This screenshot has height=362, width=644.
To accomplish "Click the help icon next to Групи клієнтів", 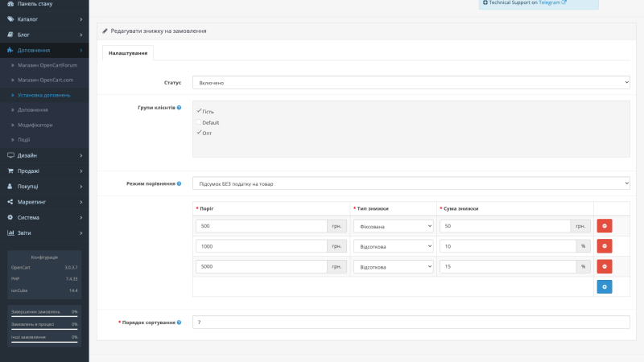I will 179,108.
